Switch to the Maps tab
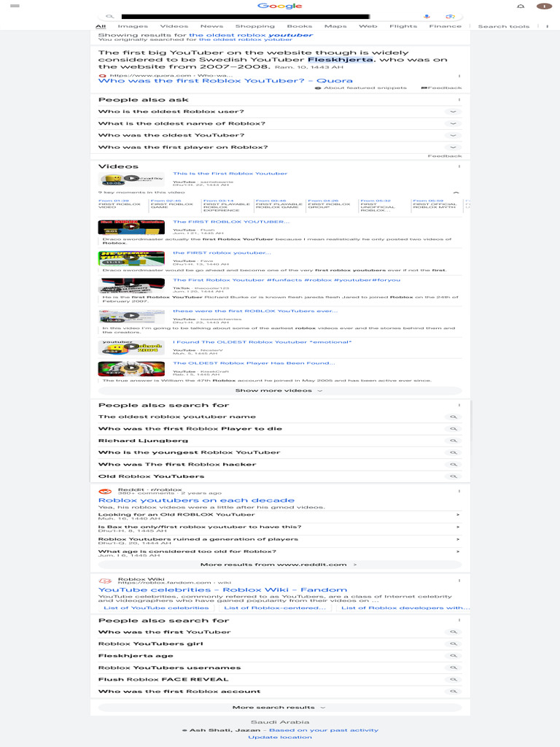 click(335, 26)
